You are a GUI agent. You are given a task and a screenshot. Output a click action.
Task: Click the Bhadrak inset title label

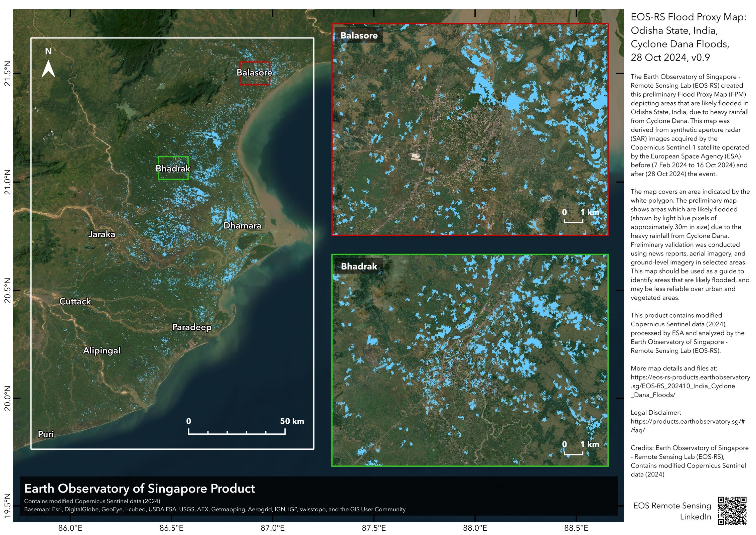[x=359, y=266]
